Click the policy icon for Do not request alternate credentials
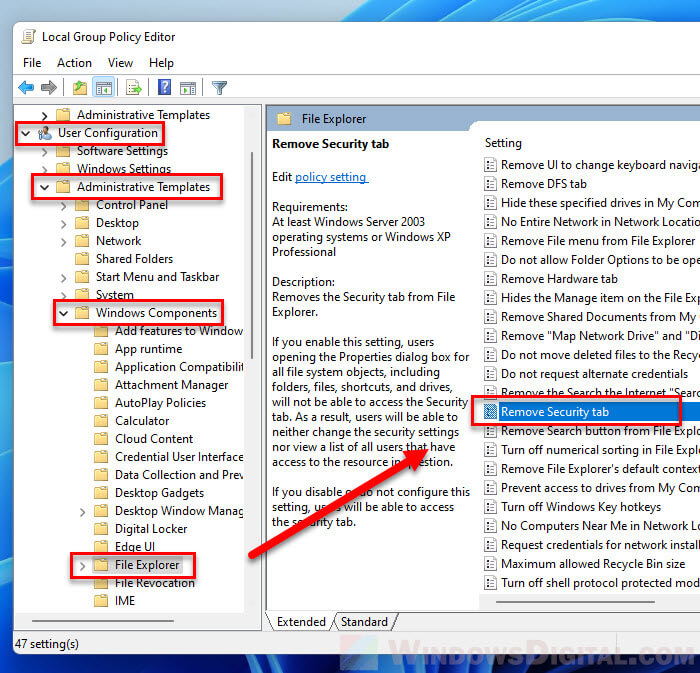This screenshot has width=700, height=673. point(490,374)
